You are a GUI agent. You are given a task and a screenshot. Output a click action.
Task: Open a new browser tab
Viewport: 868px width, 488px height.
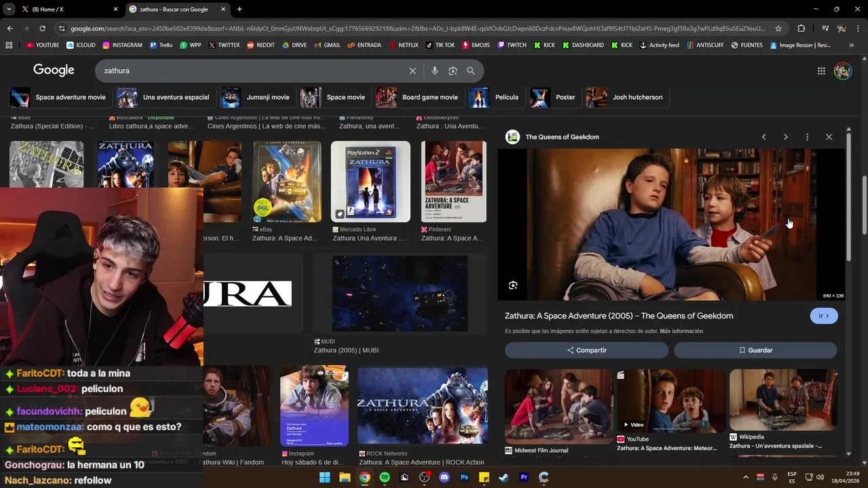click(239, 9)
